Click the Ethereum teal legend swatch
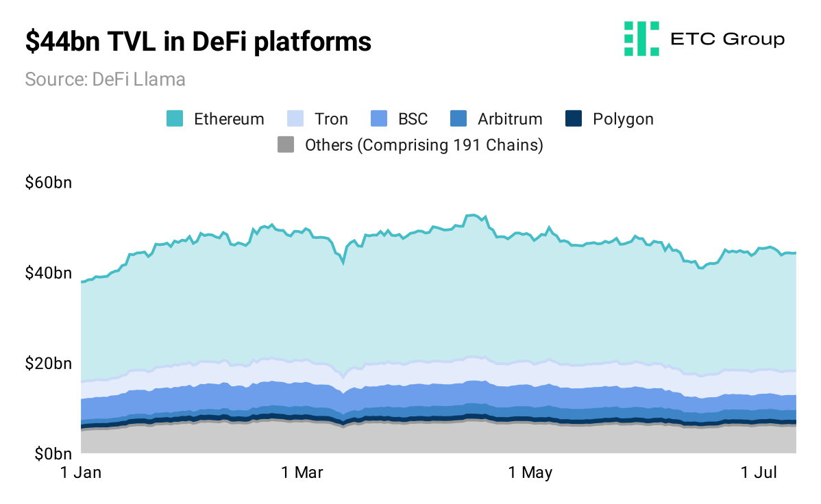The image size is (821, 504). pos(175,118)
